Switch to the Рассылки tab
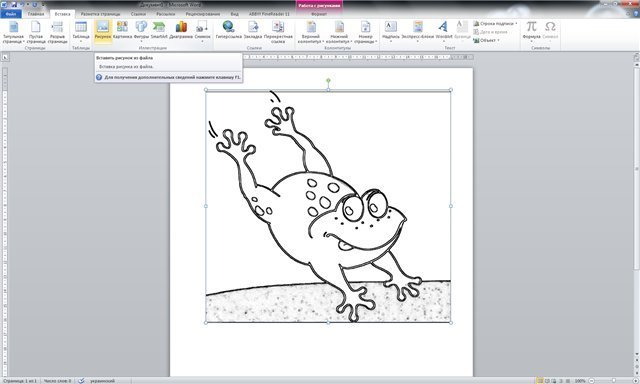The width and height of the screenshot is (640, 384). [x=166, y=14]
